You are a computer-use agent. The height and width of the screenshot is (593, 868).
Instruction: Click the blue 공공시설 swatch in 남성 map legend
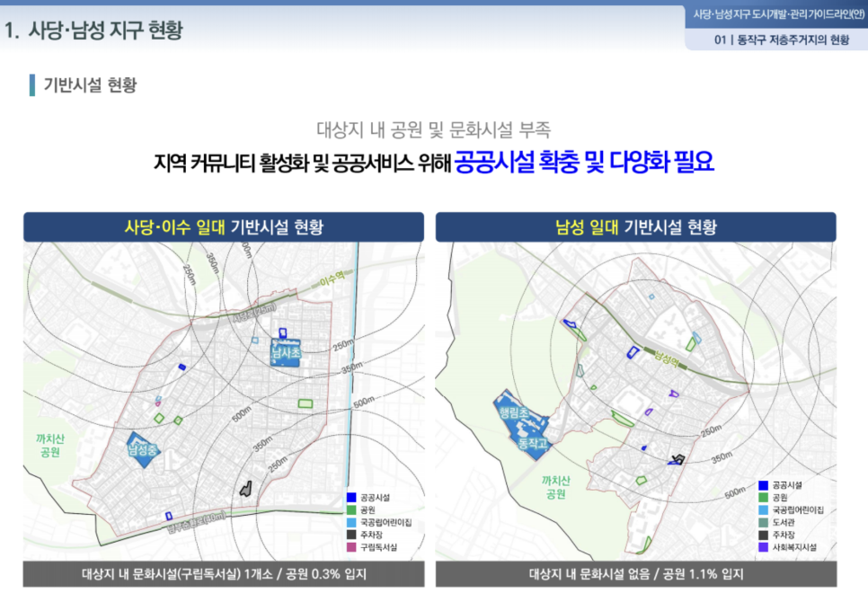point(764,485)
